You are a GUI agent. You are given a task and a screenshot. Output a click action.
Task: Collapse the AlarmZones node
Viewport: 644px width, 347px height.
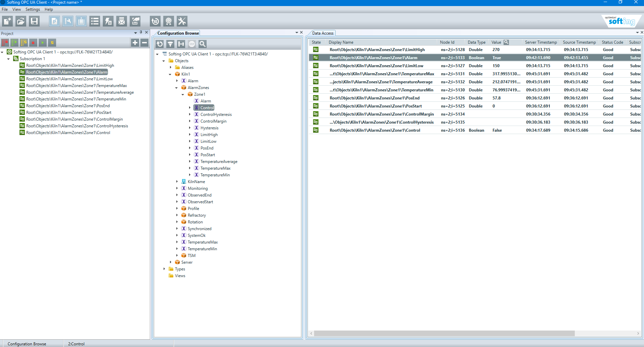(x=177, y=88)
